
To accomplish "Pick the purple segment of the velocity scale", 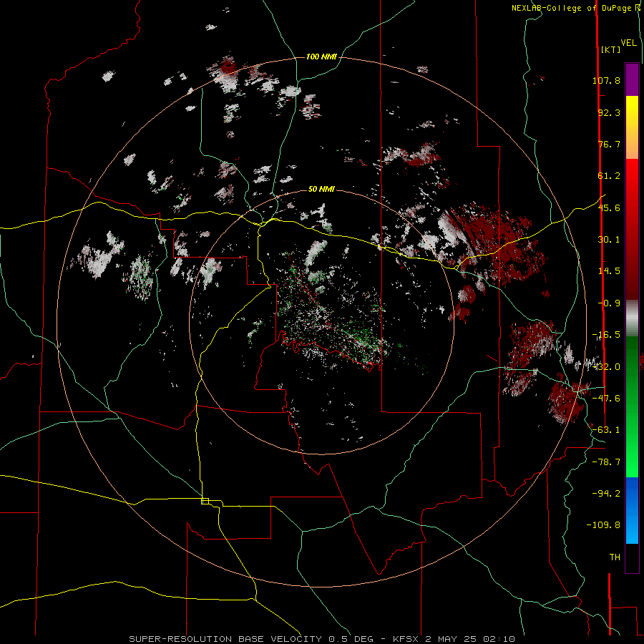I will pyautogui.click(x=632, y=79).
